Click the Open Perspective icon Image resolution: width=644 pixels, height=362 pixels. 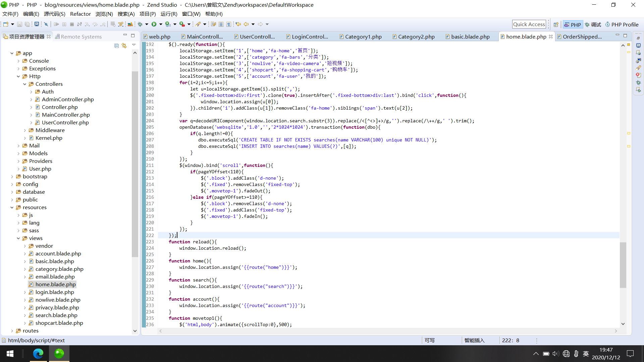[556, 24]
